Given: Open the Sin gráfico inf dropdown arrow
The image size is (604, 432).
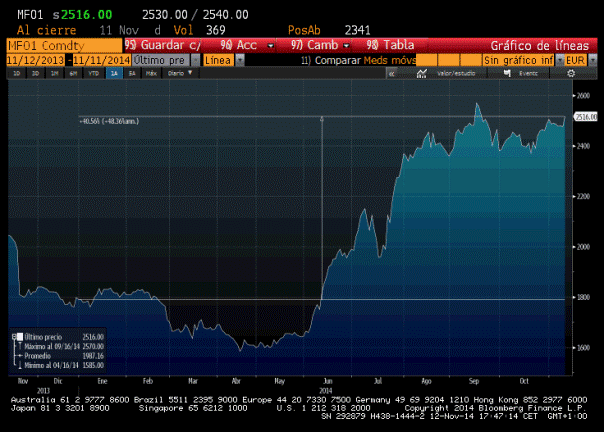Looking at the screenshot, I should pos(560,61).
